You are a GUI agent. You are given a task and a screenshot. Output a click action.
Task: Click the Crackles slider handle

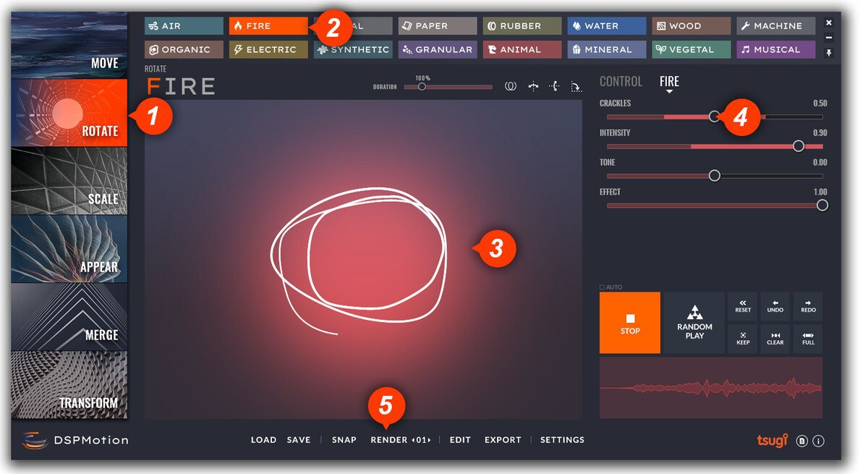[x=715, y=117]
